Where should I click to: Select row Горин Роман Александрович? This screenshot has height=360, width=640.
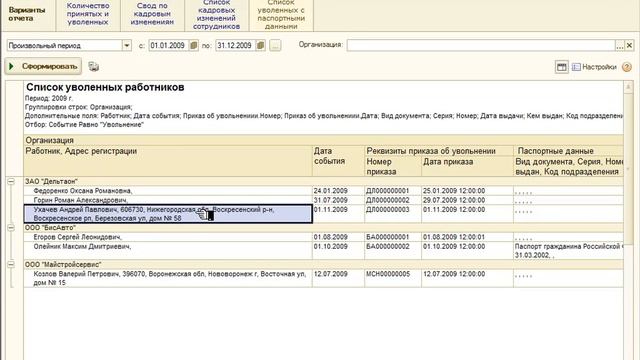168,200
